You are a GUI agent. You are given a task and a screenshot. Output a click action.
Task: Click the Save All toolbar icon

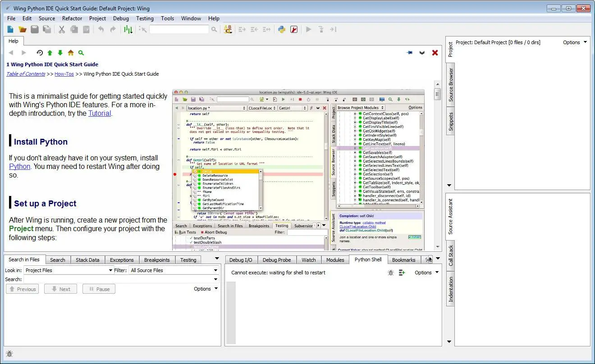47,29
